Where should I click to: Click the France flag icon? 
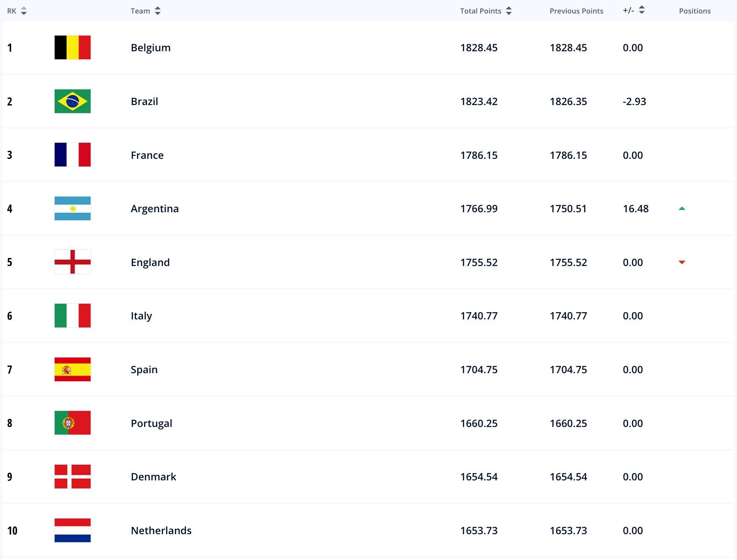click(x=72, y=155)
